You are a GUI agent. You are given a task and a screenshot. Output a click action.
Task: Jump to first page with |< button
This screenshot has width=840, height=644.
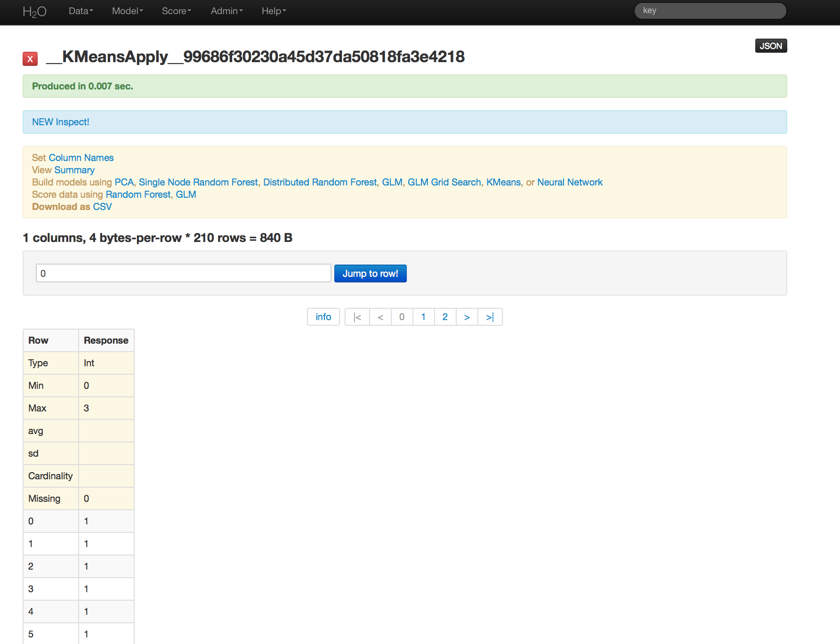coord(357,317)
